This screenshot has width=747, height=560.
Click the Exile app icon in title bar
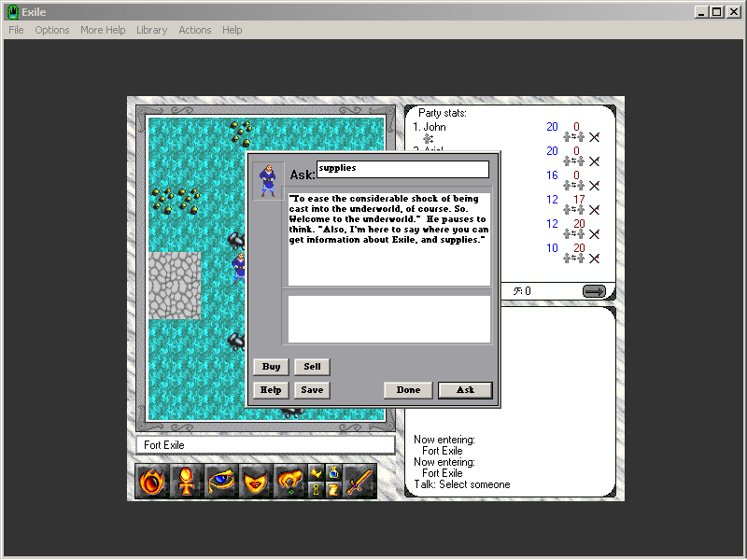click(x=13, y=12)
